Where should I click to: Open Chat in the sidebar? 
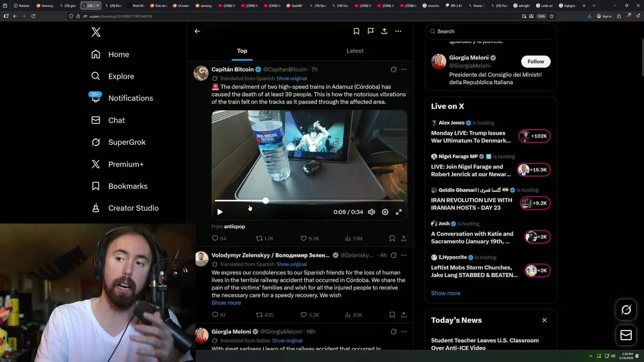coord(108,120)
